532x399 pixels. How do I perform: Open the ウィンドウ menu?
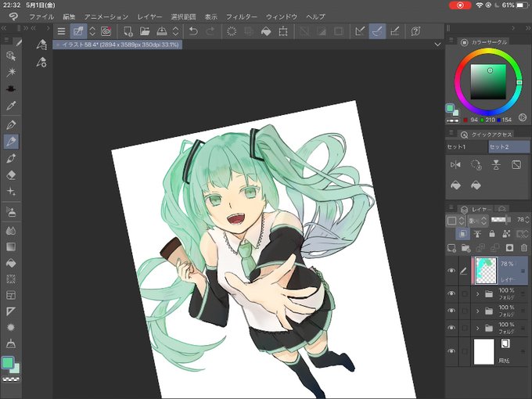pos(282,16)
